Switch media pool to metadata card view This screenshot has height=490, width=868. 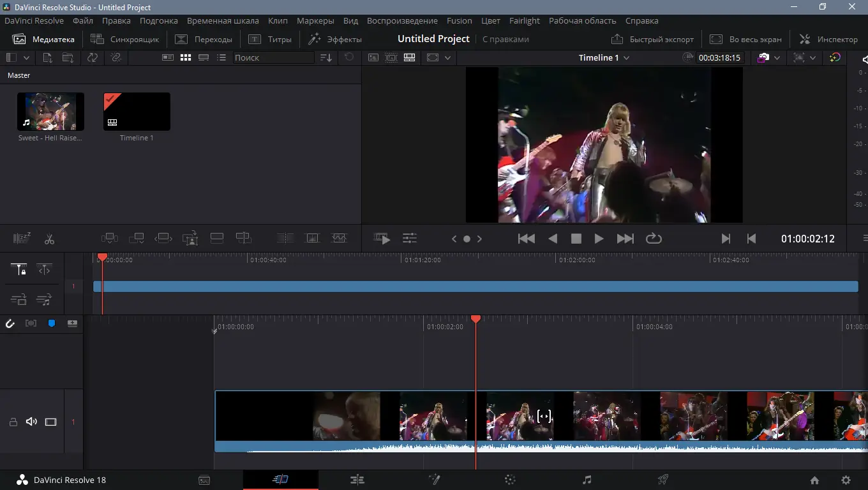(x=168, y=57)
